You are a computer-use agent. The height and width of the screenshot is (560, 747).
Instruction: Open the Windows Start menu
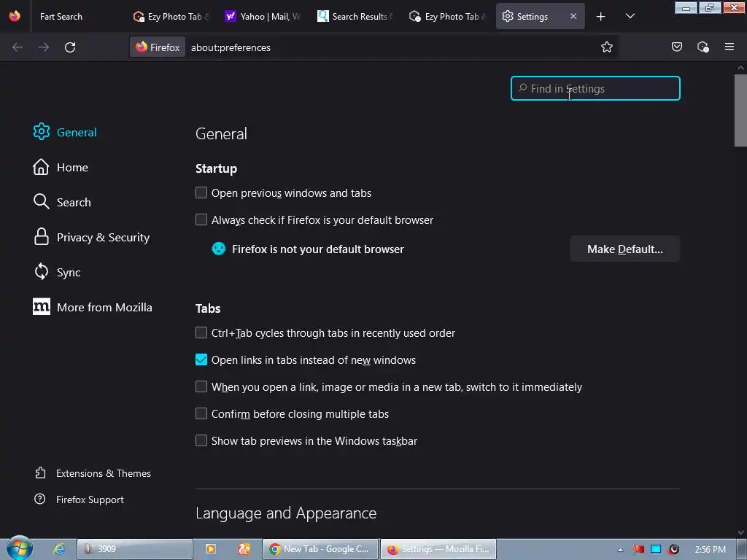click(20, 548)
